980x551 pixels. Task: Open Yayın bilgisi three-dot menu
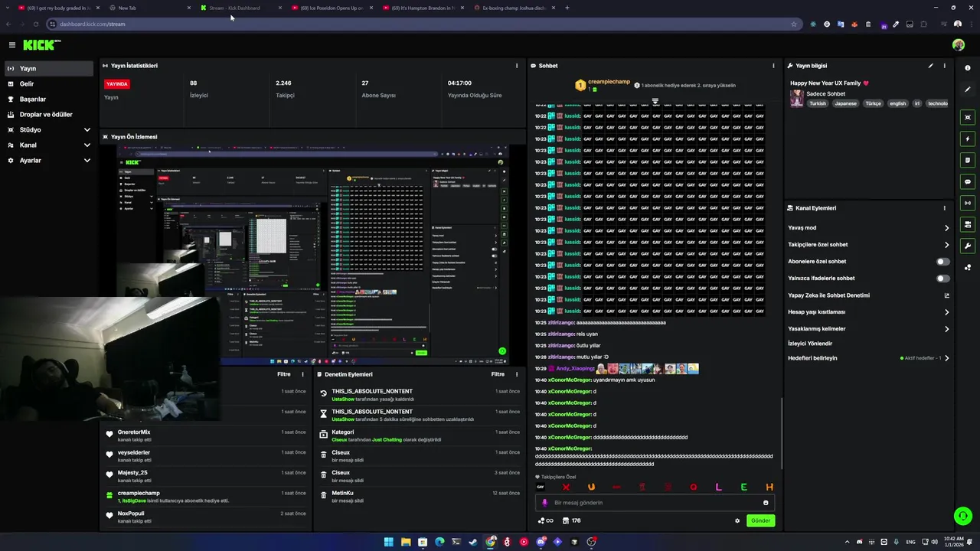pyautogui.click(x=944, y=66)
